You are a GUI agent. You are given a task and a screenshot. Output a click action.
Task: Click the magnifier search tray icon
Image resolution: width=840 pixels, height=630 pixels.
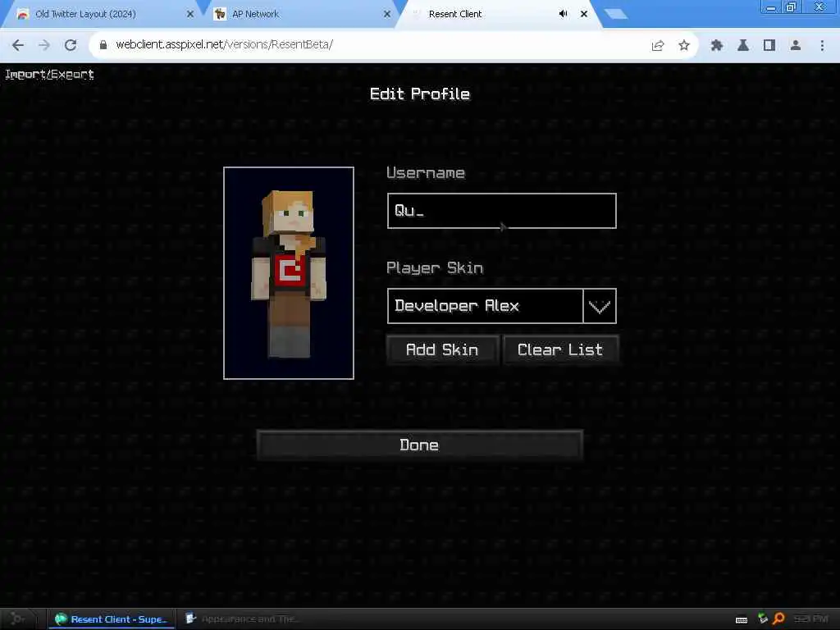(x=778, y=619)
